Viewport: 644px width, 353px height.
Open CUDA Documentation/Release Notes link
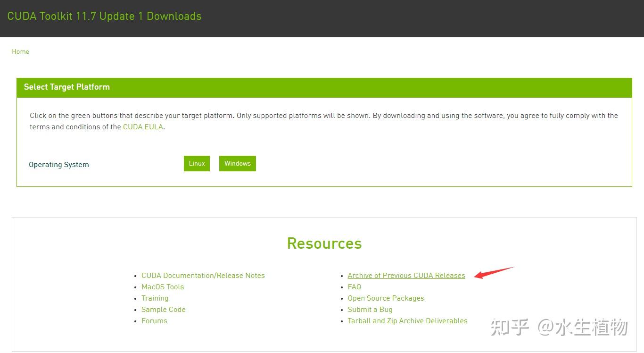203,276
